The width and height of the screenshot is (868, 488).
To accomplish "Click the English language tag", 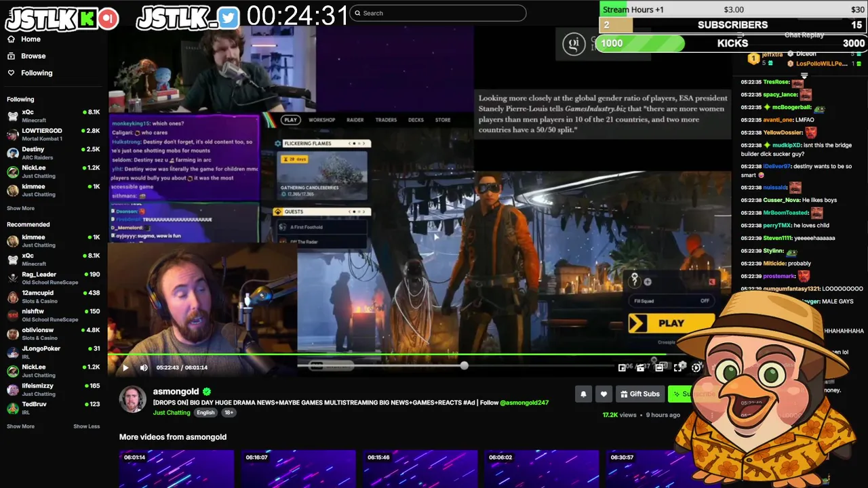I will (205, 413).
